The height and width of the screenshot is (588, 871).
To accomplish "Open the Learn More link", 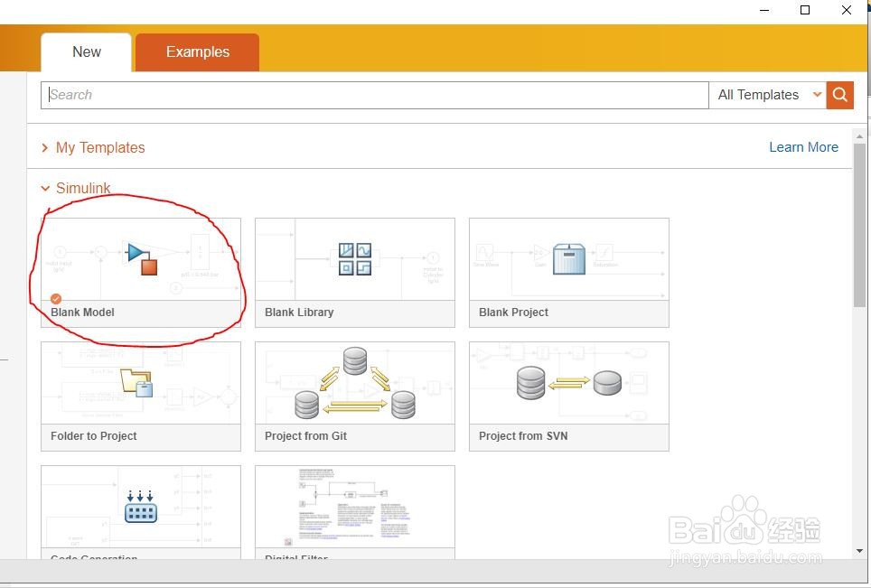I will pyautogui.click(x=803, y=147).
